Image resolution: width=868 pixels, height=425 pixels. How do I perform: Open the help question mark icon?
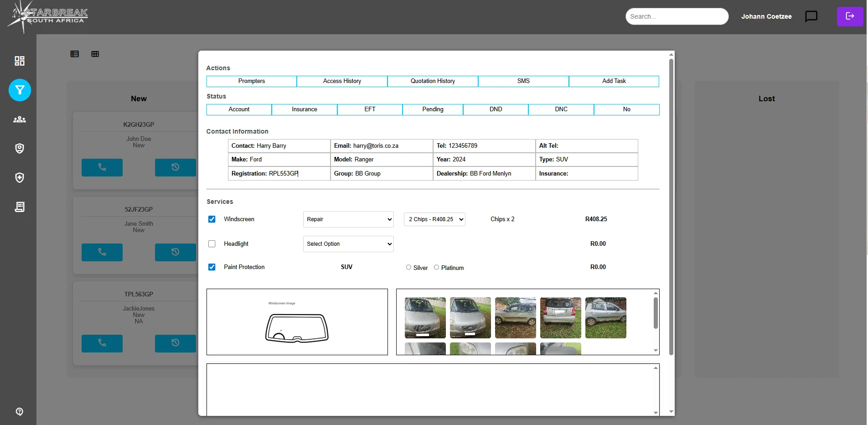pos(20,412)
